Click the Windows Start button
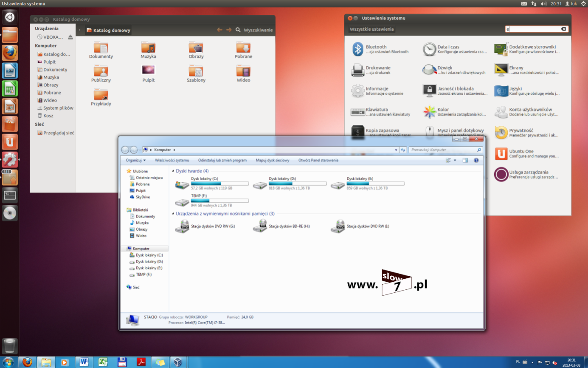The image size is (588, 368). point(8,362)
